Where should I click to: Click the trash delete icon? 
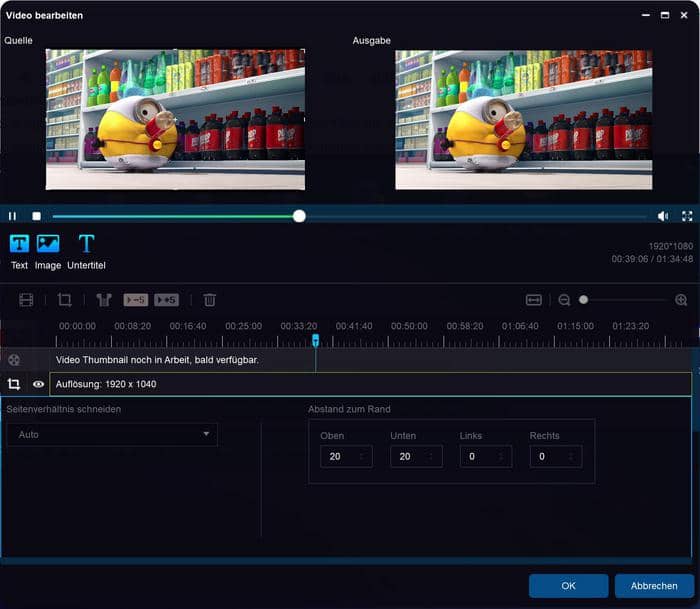click(x=210, y=300)
